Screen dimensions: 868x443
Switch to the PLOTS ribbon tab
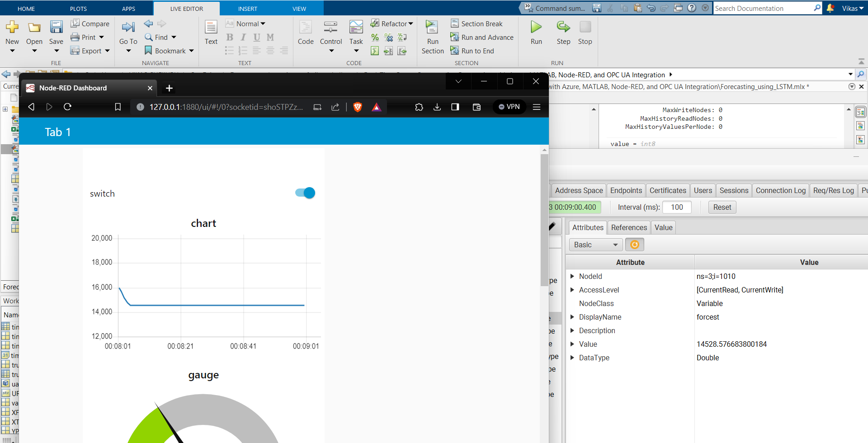(78, 9)
